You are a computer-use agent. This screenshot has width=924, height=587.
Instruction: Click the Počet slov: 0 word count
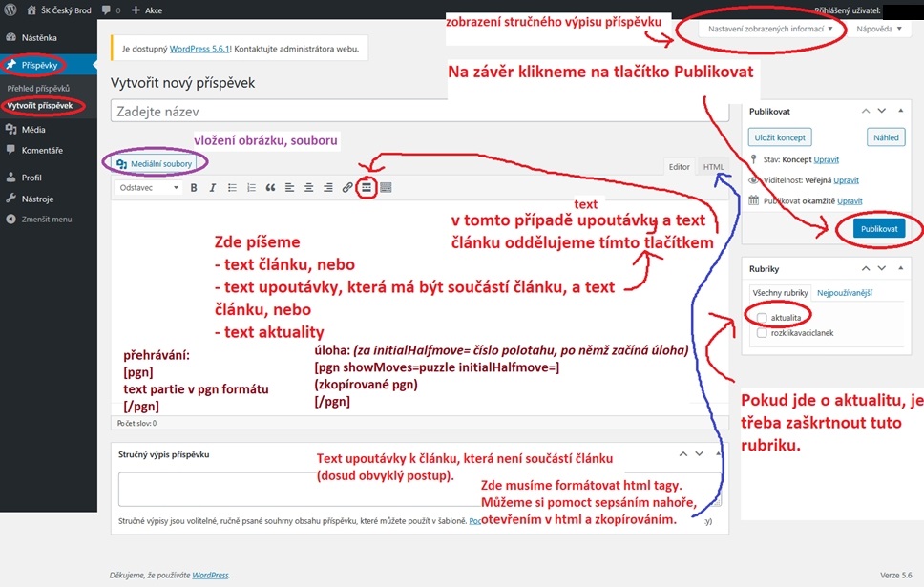[136, 423]
